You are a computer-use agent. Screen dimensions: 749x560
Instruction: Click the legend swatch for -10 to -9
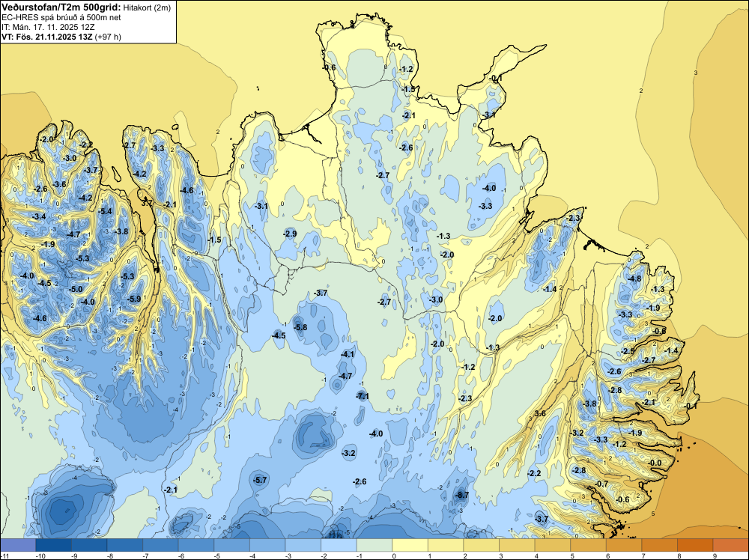click(53, 545)
